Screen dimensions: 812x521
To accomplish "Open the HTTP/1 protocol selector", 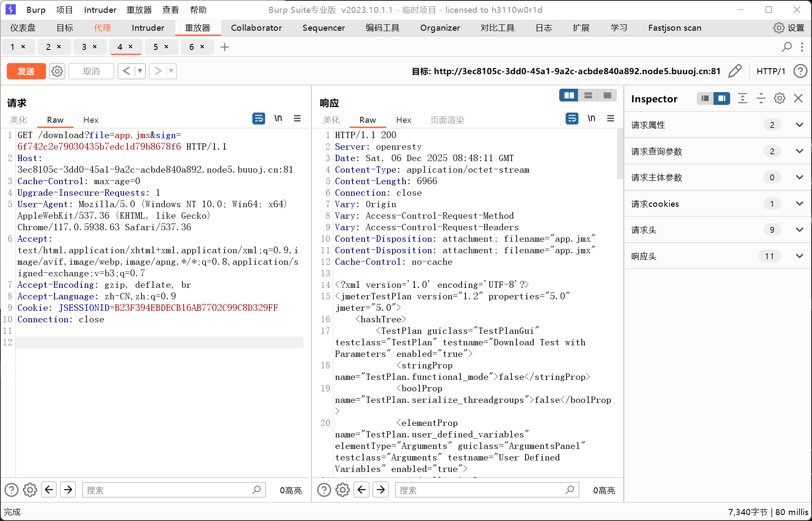I will [771, 71].
